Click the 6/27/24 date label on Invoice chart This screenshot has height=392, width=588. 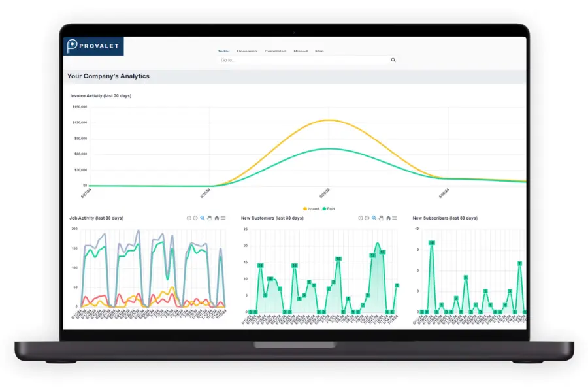tap(86, 193)
